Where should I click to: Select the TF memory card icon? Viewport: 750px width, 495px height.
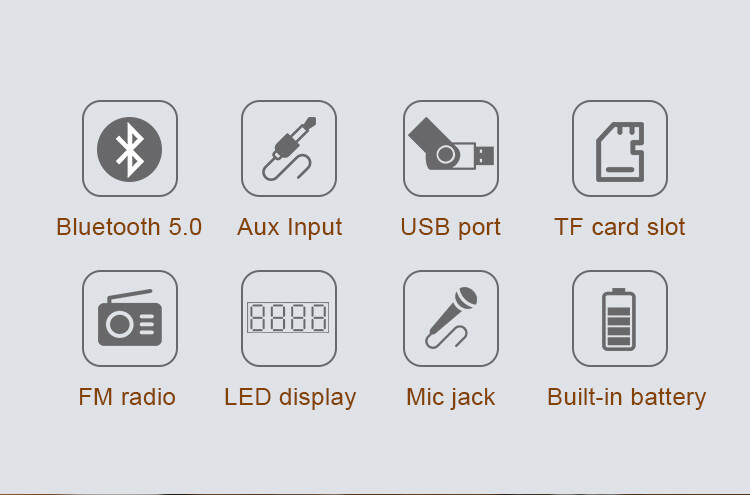tap(620, 152)
